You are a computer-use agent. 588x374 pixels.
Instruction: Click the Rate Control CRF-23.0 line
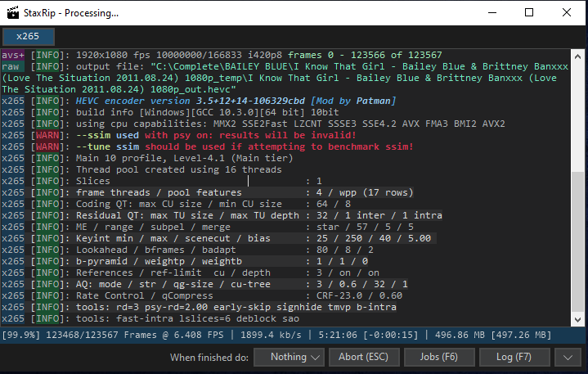tap(202, 295)
